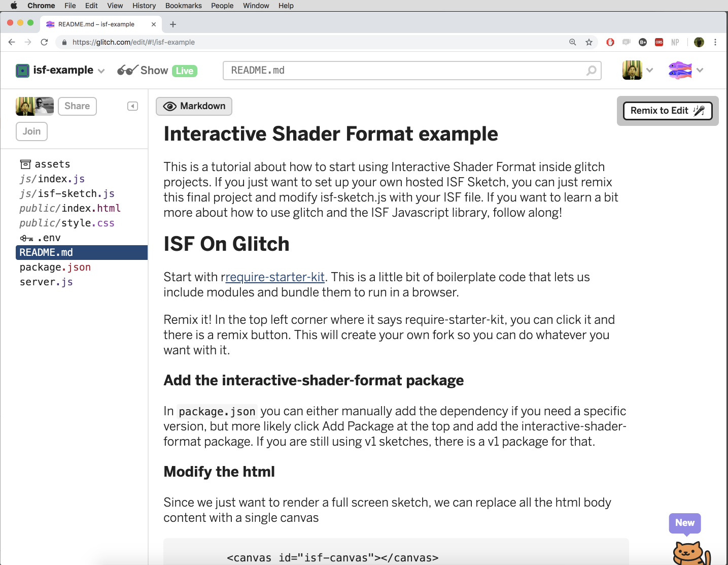The image size is (728, 565).
Task: Open the assets folder
Action: tap(45, 164)
